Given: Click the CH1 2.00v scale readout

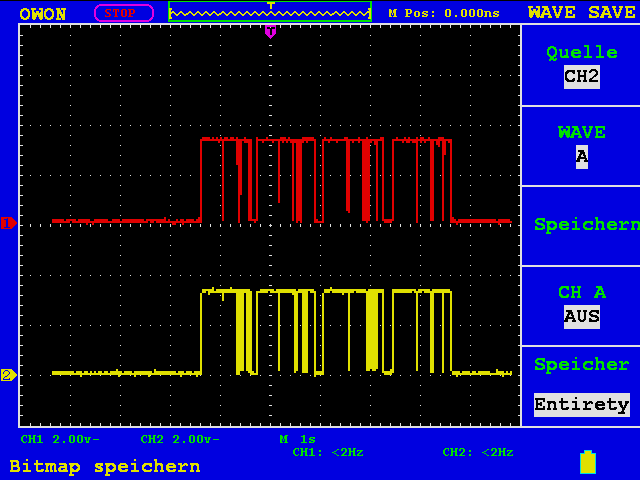Looking at the screenshot, I should pos(60,439).
